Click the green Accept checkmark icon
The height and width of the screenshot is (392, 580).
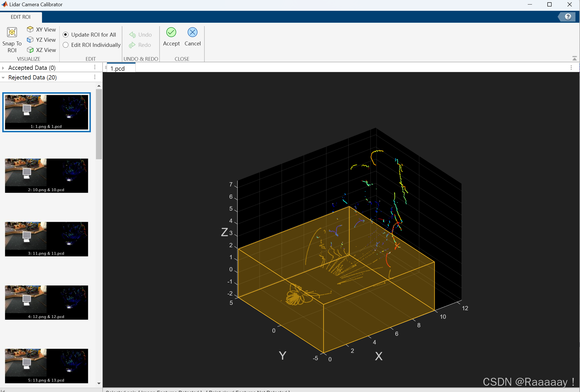point(171,32)
